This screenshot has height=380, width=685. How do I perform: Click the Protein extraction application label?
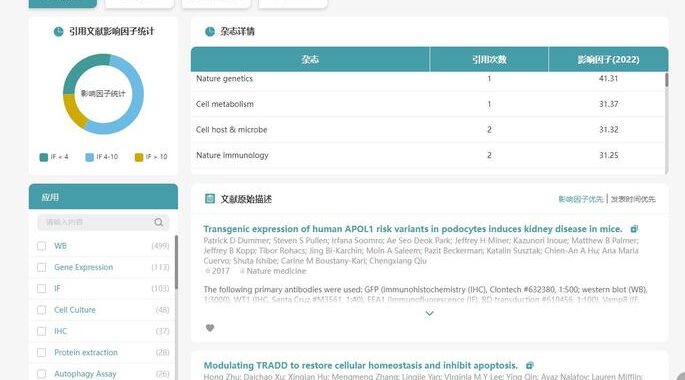86,352
